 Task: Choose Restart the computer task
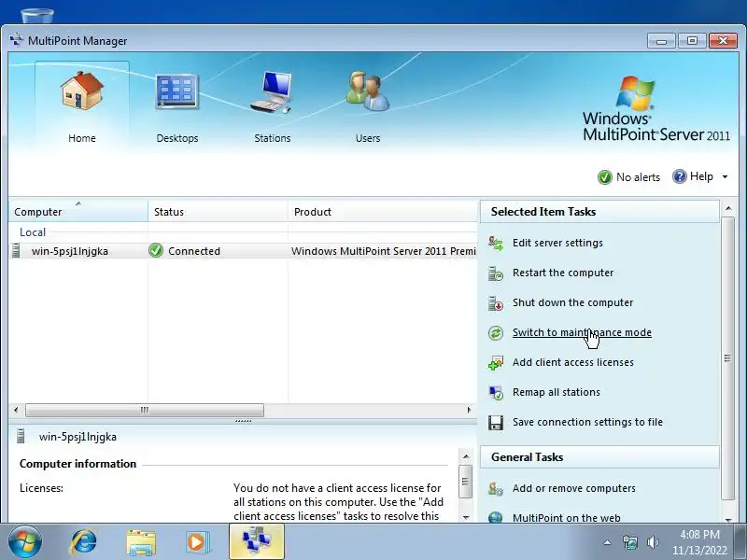[x=563, y=273]
